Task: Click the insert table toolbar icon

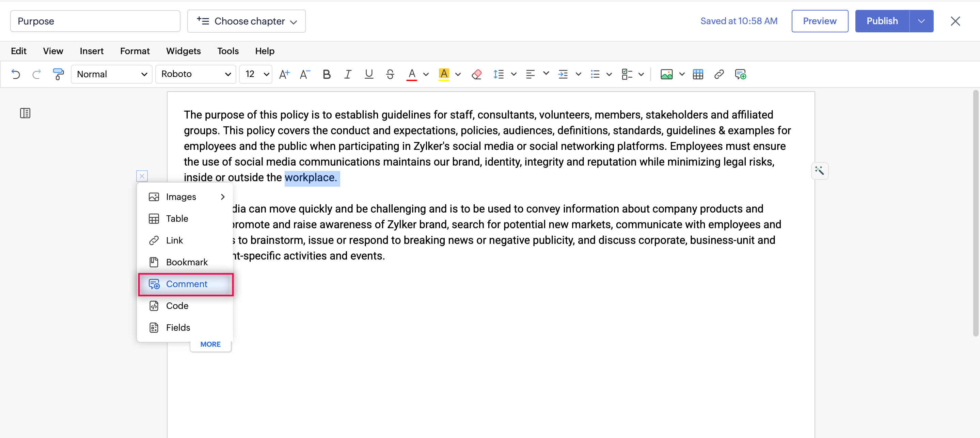Action: point(698,74)
